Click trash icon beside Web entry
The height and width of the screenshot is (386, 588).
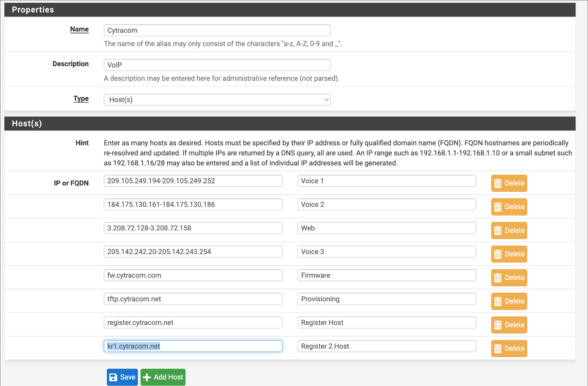click(x=498, y=231)
